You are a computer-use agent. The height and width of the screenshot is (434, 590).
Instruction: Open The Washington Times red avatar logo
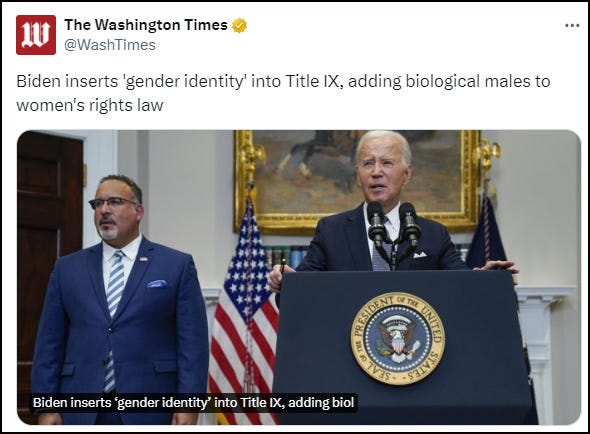click(36, 35)
